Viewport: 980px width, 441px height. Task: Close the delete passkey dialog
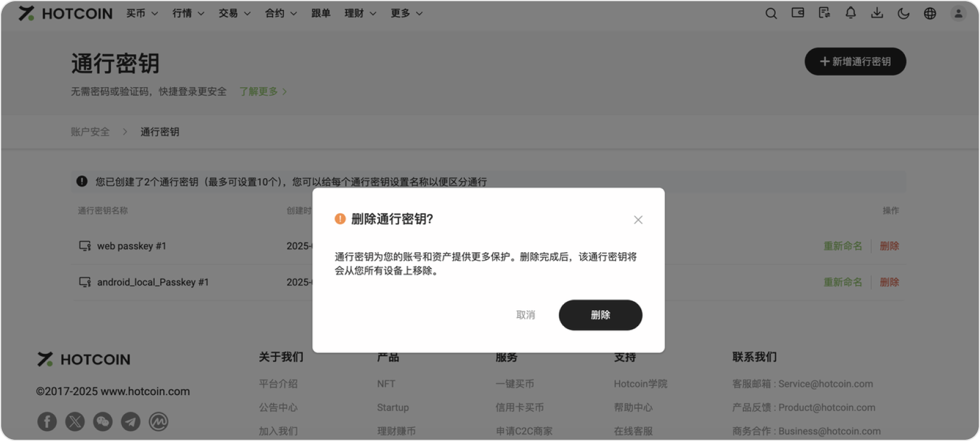pyautogui.click(x=638, y=220)
